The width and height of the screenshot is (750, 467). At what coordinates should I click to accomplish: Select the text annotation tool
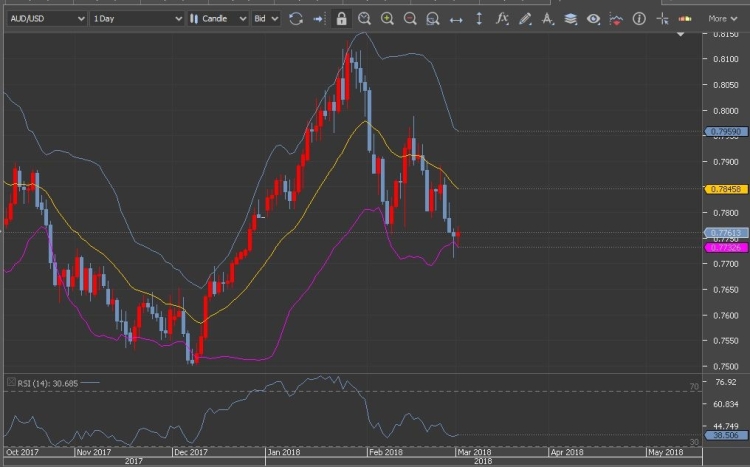(548, 18)
